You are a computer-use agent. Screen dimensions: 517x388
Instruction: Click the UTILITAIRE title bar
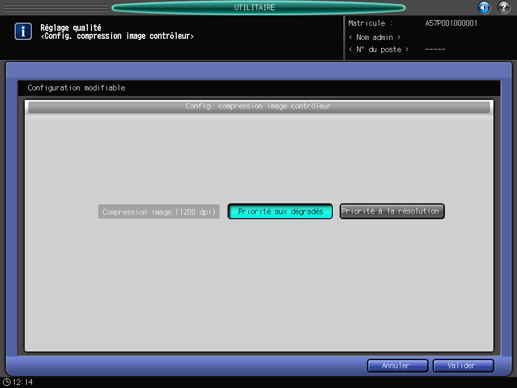pyautogui.click(x=258, y=7)
